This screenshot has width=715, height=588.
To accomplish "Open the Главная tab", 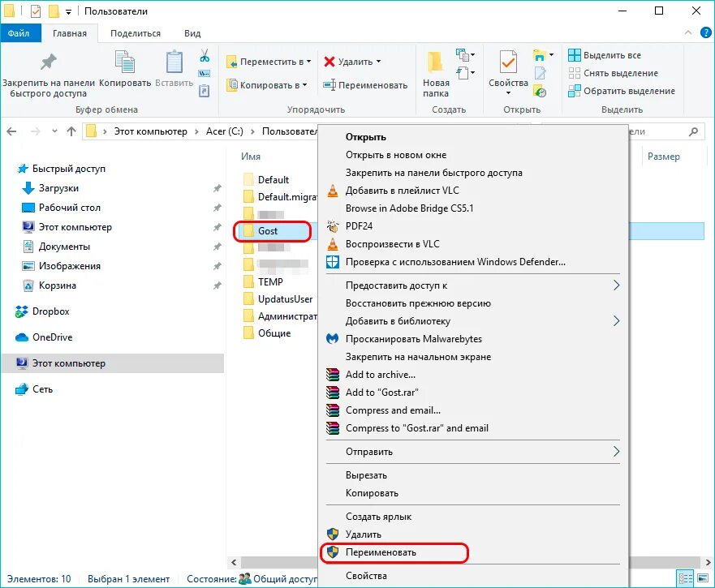I will (x=70, y=33).
